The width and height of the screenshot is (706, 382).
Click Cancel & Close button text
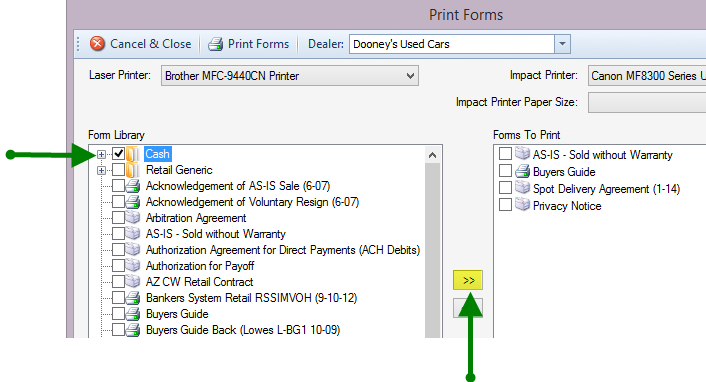151,44
